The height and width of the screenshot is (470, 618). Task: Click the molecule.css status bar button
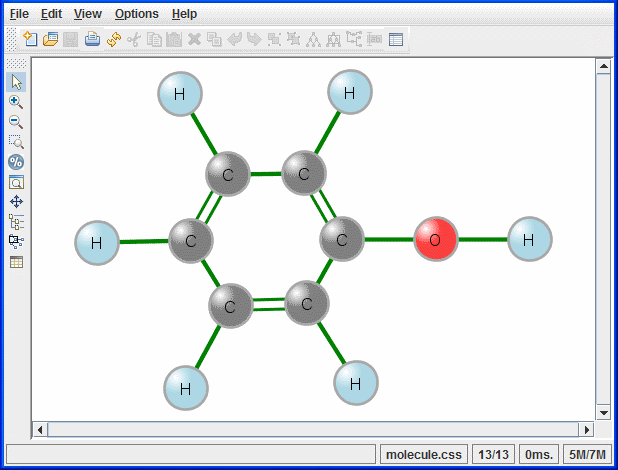423,455
